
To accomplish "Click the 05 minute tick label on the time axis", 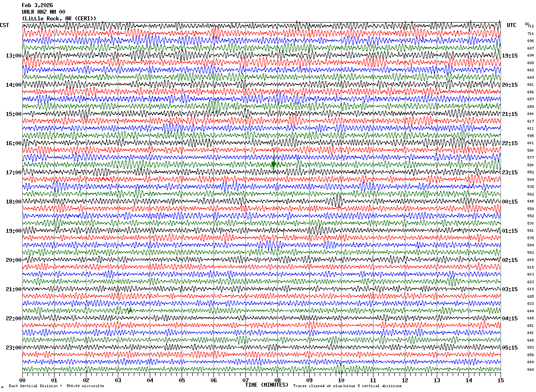I will pyautogui.click(x=182, y=380).
